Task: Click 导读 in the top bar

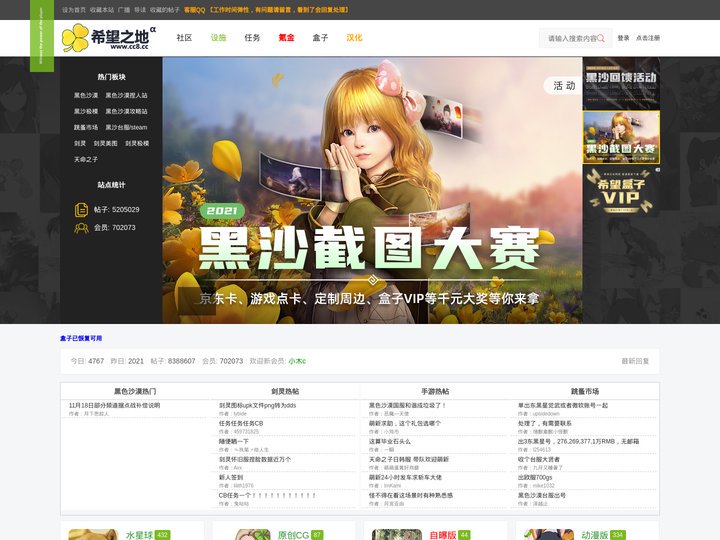Action: click(140, 10)
